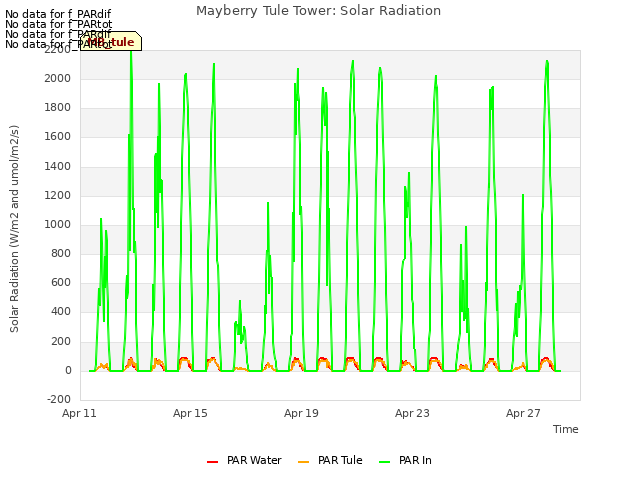Click the Solar Radiation y-axis label
This screenshot has height=480, width=640.
click(14, 229)
